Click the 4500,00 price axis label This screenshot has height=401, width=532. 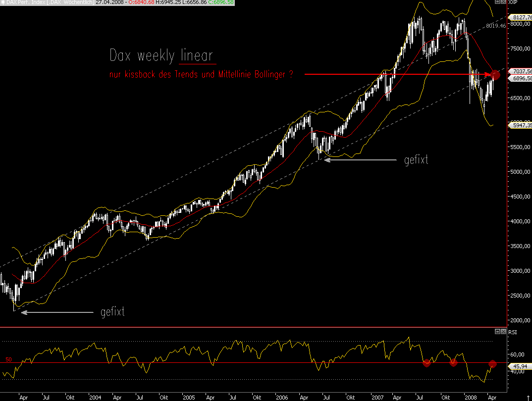(x=520, y=197)
